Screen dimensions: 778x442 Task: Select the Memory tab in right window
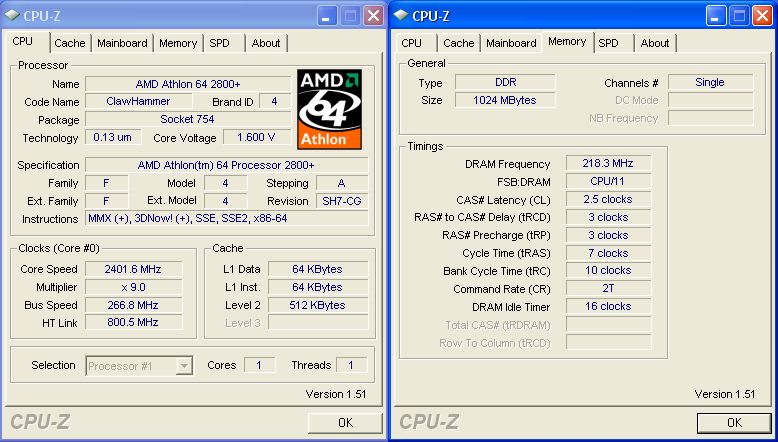pyautogui.click(x=567, y=42)
